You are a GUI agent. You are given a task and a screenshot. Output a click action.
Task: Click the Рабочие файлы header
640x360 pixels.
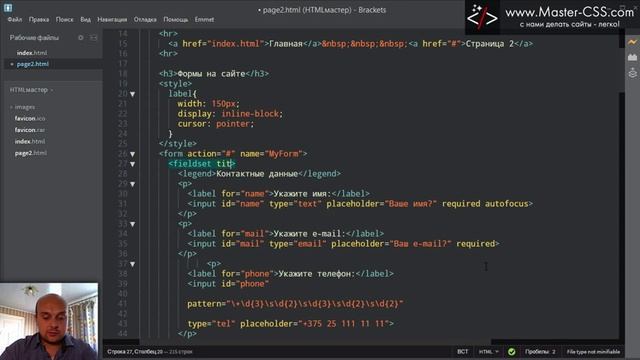click(x=34, y=38)
